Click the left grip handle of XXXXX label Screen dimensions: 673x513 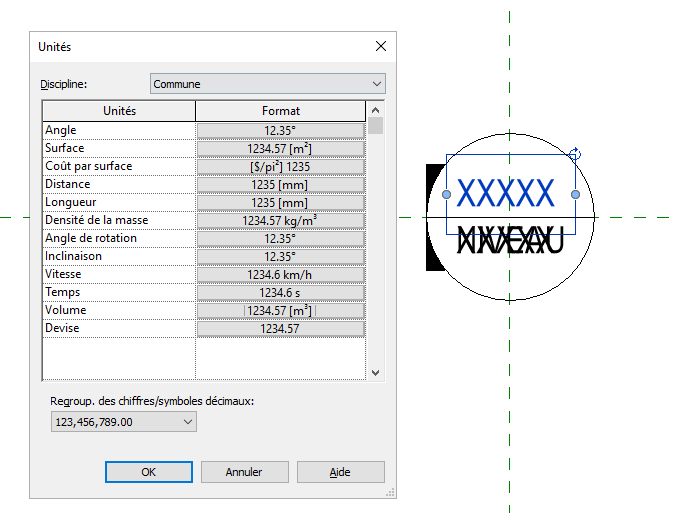coord(446,194)
